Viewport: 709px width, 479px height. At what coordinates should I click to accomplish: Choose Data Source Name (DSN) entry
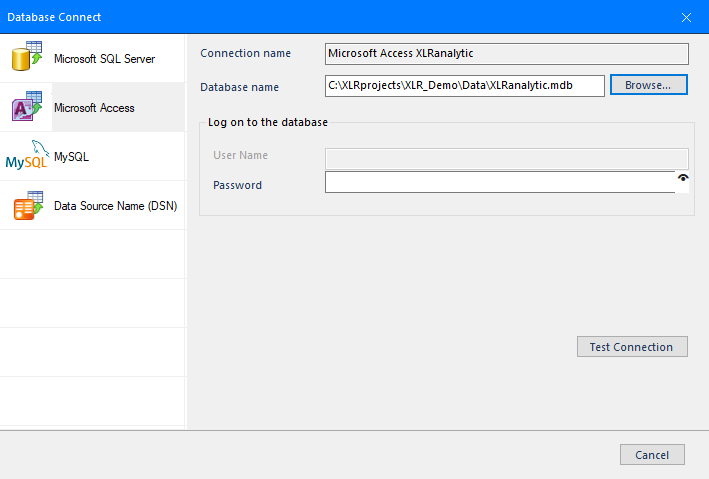tap(93, 205)
